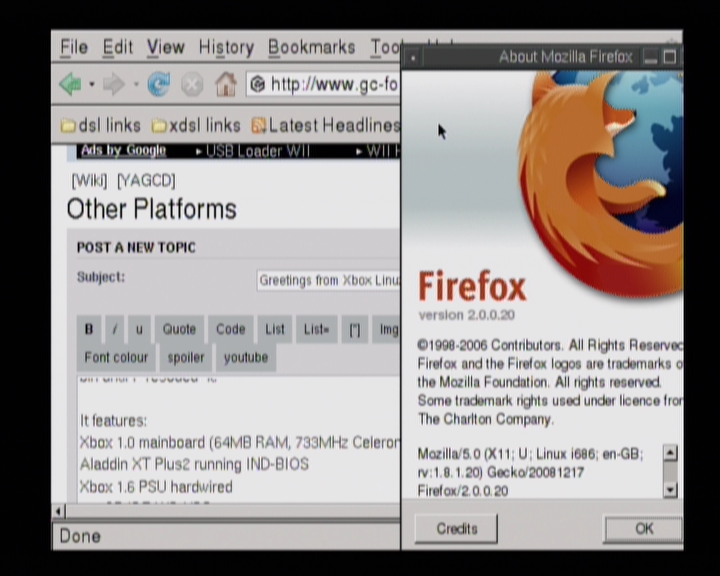
Task: Open the dsl links bookmark folder
Action: click(x=101, y=125)
